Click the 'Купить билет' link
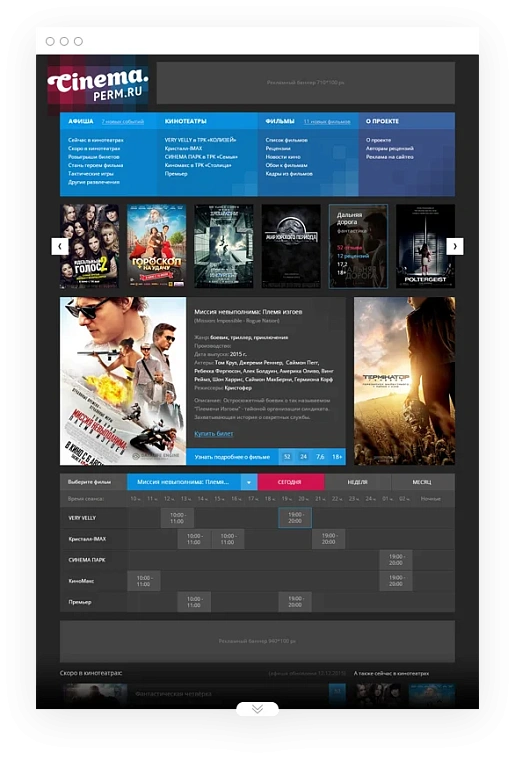The image size is (515, 760). [214, 434]
